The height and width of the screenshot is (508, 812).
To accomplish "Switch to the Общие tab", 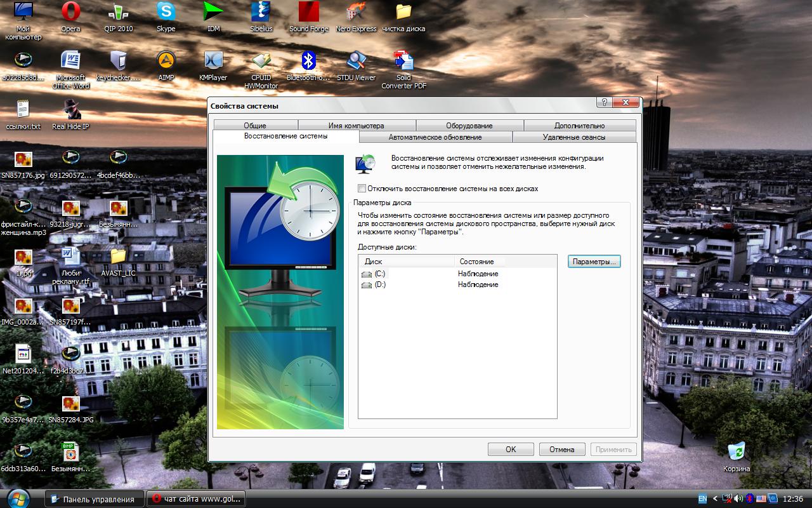I will [x=255, y=126].
